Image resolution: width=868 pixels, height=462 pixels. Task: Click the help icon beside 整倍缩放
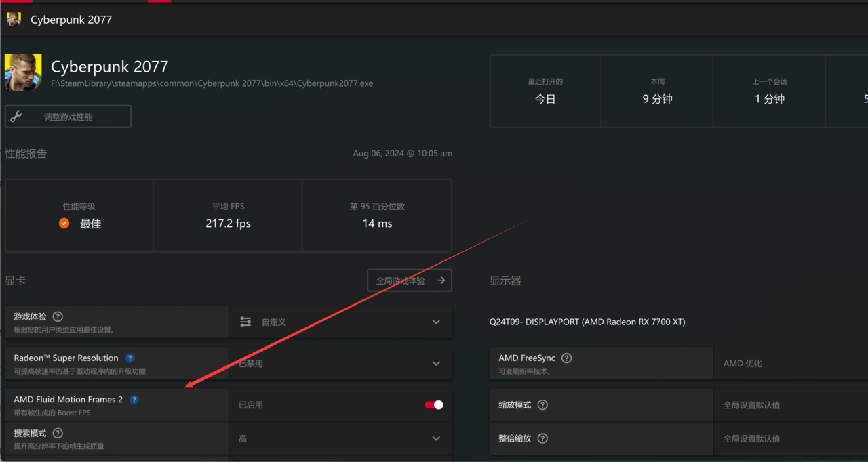(542, 438)
